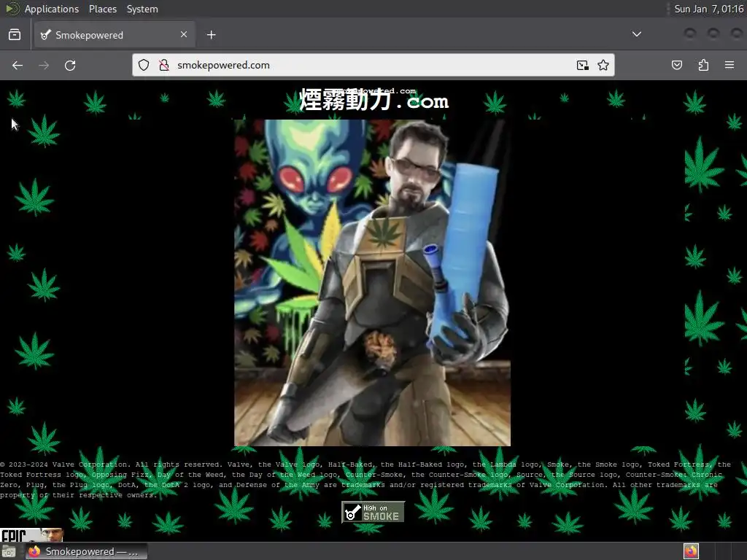Click the High on Smoke badge
The width and height of the screenshot is (747, 560).
click(x=373, y=513)
